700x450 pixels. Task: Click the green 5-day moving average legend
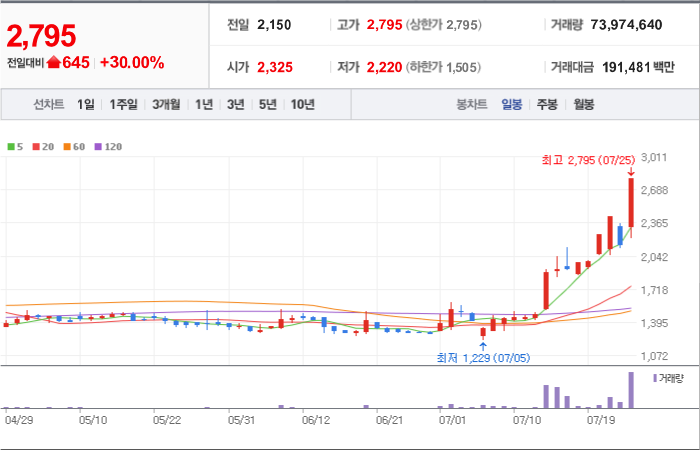point(15,146)
